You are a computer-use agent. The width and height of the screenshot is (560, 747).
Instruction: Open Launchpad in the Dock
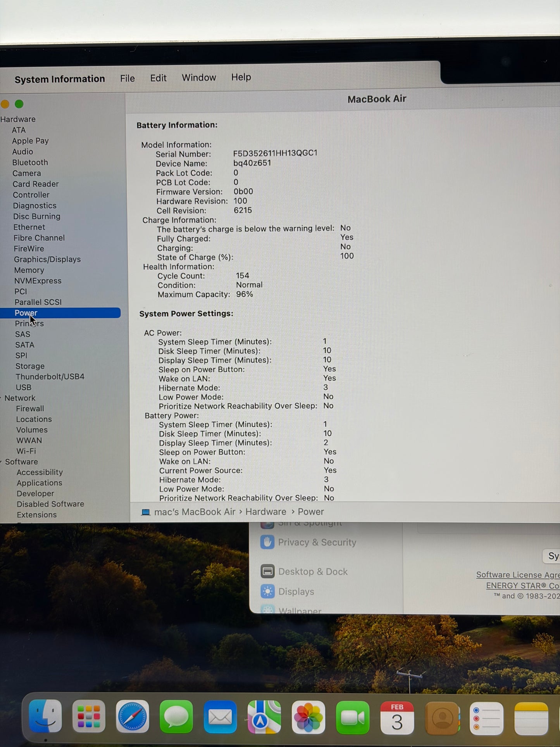pos(89,716)
